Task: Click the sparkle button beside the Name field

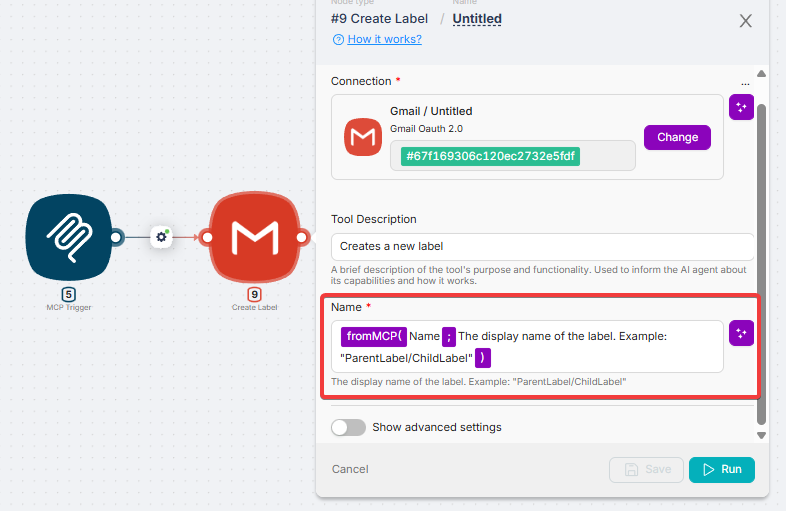Action: coord(741,334)
